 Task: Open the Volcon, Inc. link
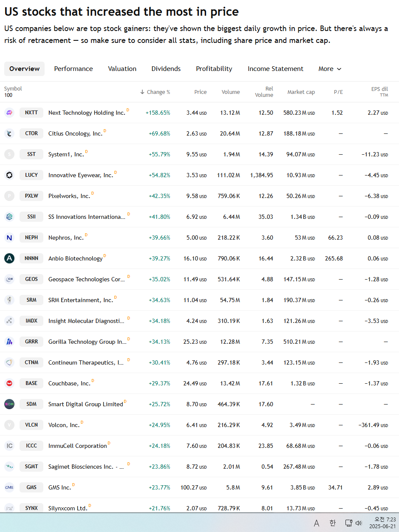64,425
